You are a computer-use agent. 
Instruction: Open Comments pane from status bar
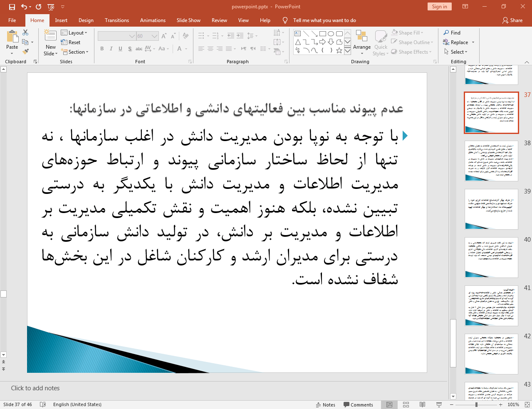(x=359, y=404)
